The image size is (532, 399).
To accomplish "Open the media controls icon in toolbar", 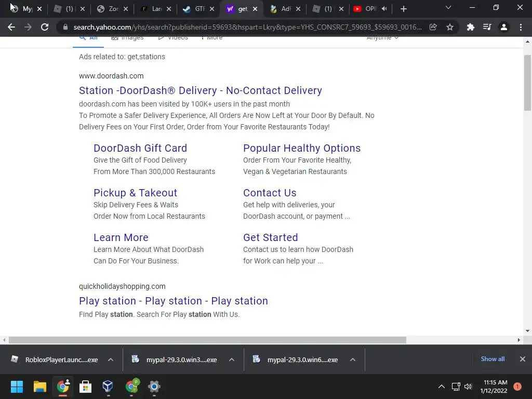I will 487,27.
